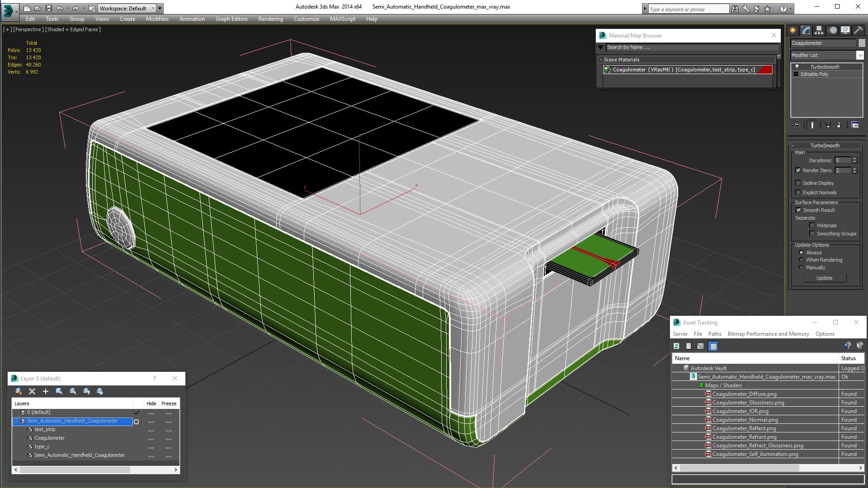Open the Hierarchy command panel tab
The width and height of the screenshot is (868, 488).
pyautogui.click(x=819, y=30)
